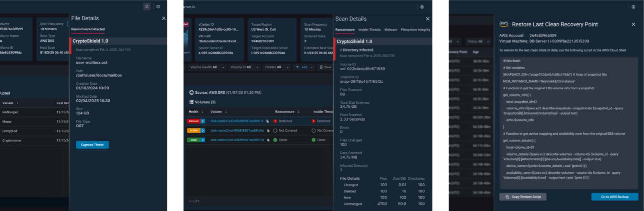Open the disk-name1 volume link
Viewport: 644px width, 211px height.
[237, 121]
